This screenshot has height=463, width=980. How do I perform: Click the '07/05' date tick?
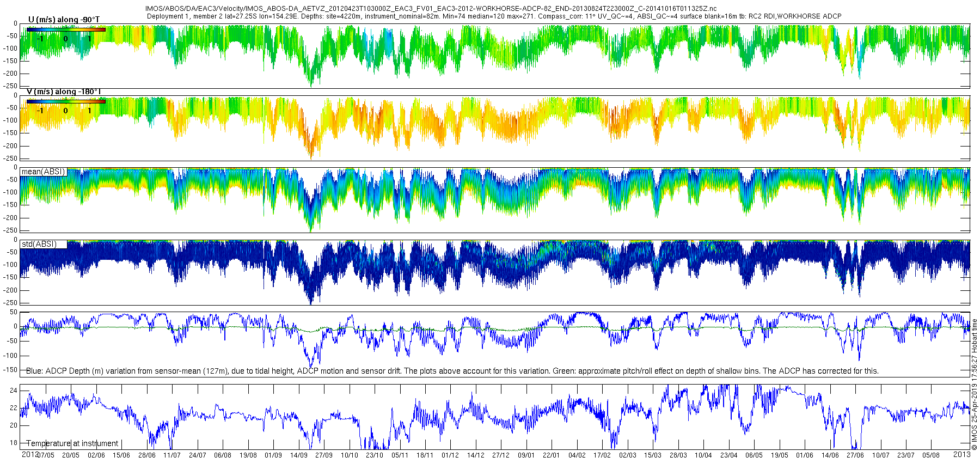pos(45,455)
